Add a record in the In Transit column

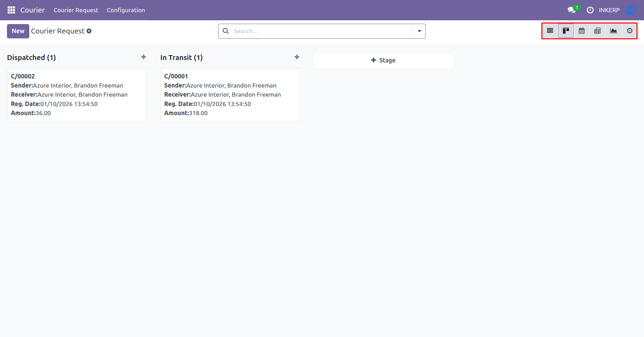pos(297,57)
